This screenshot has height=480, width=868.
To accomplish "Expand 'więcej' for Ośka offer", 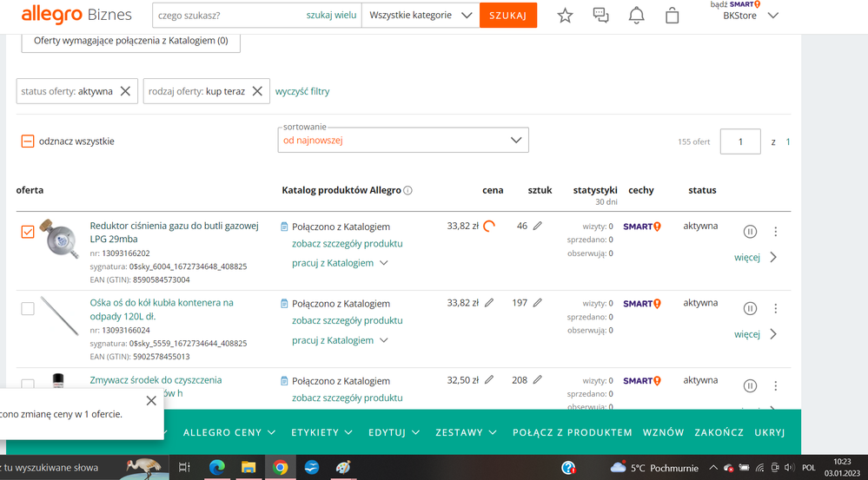I will [756, 334].
